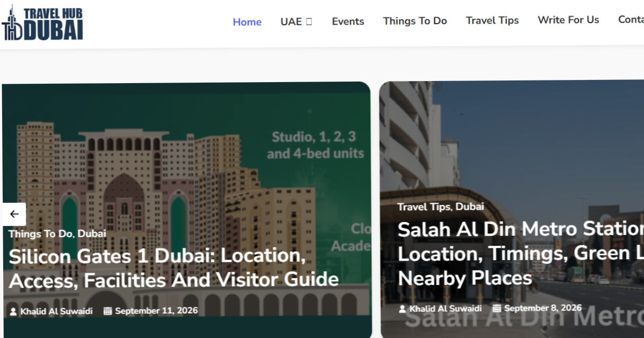Click author icon on Silicon Gates card
This screenshot has height=338, width=644.
tap(13, 311)
